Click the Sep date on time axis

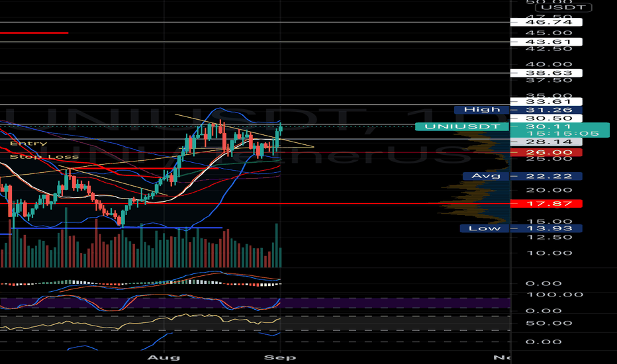click(280, 357)
